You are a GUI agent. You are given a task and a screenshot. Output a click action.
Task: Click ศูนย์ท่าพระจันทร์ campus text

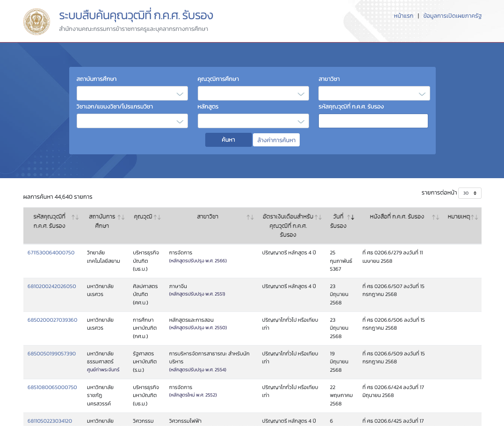103,370
